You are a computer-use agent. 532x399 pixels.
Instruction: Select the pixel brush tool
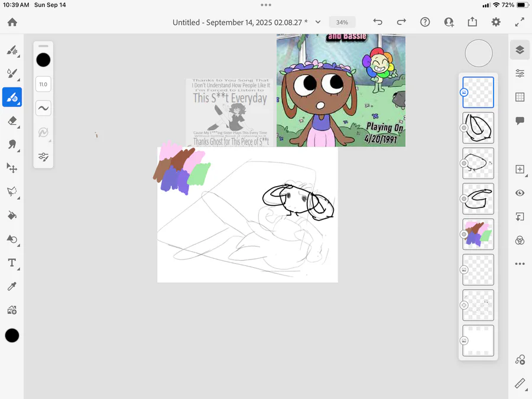[x=12, y=50]
